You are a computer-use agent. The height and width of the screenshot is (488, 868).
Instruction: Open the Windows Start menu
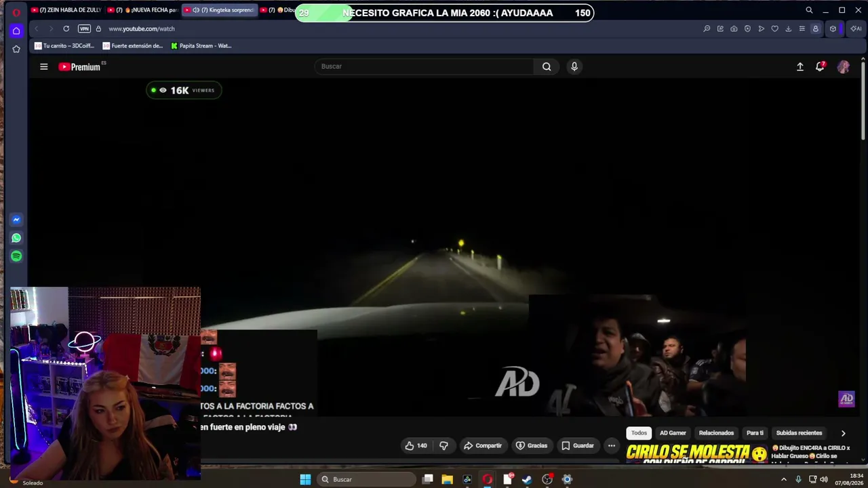pyautogui.click(x=305, y=479)
